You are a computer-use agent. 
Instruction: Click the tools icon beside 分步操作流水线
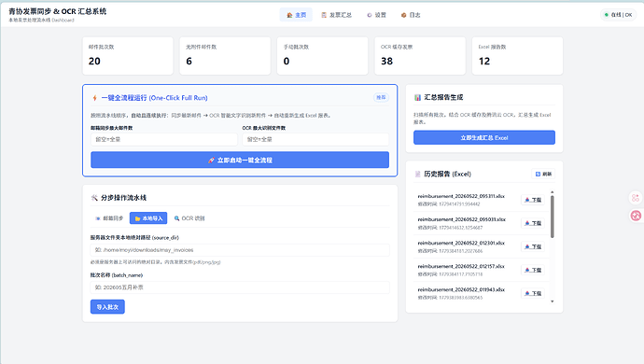click(x=94, y=198)
